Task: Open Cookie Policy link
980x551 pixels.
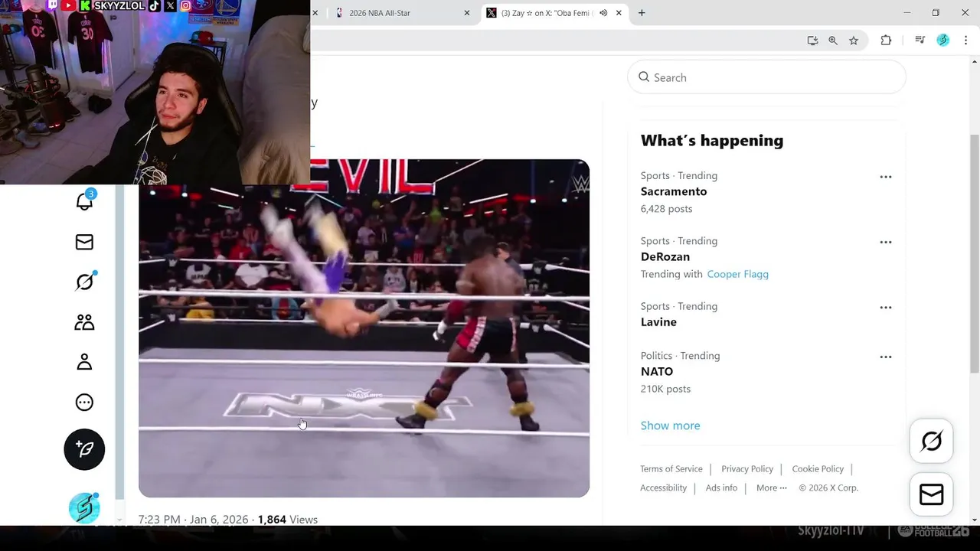Action: click(818, 469)
